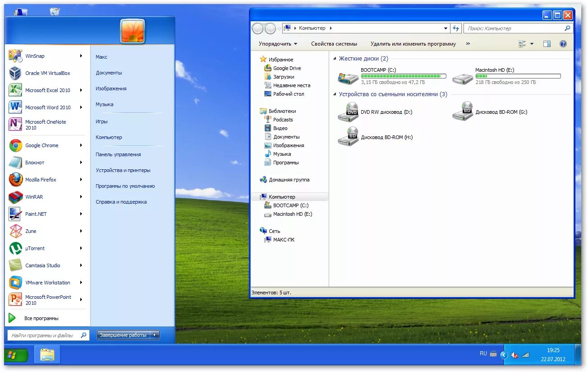
Task: Click the muted volume tray icon
Action: tap(514, 355)
